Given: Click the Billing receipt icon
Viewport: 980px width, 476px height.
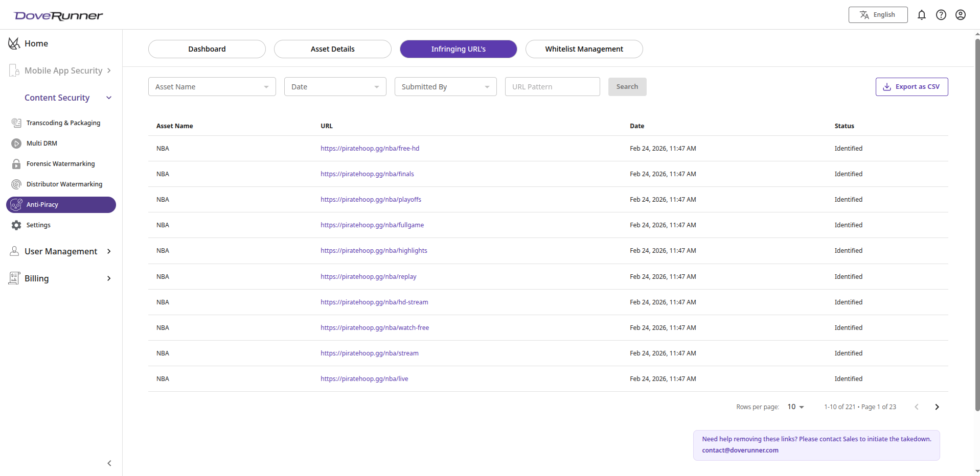Looking at the screenshot, I should (14, 278).
